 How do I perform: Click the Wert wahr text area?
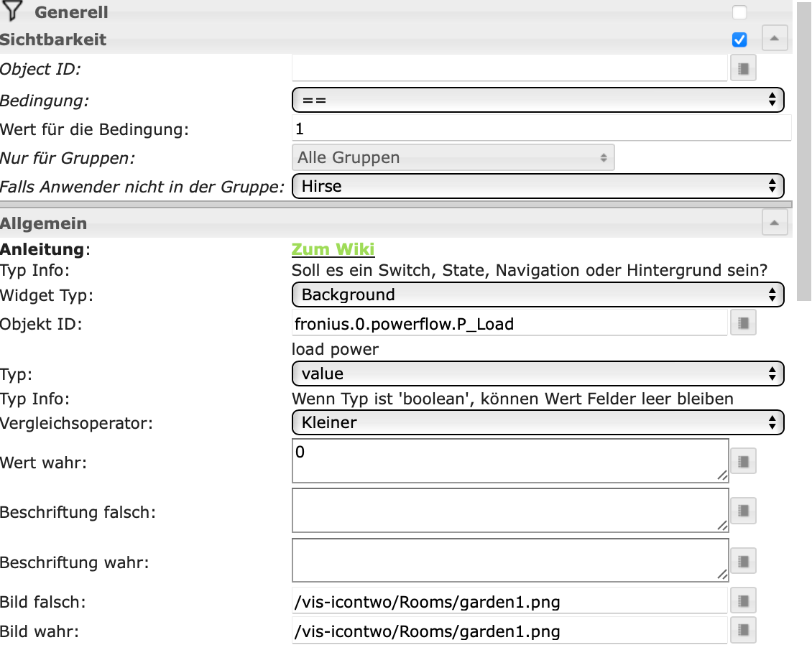509,461
